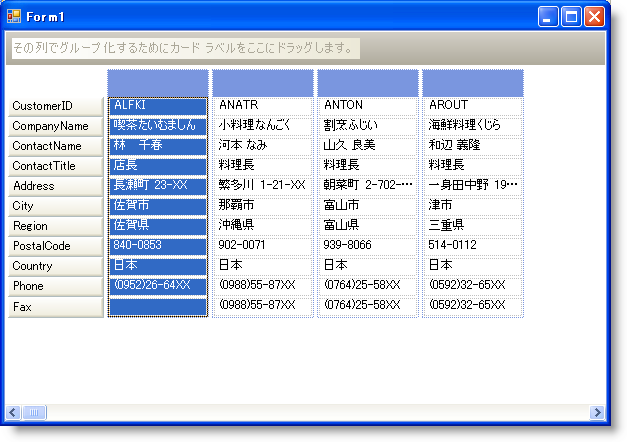The image size is (627, 442).
Task: Close the Form1 window
Action: 594,17
